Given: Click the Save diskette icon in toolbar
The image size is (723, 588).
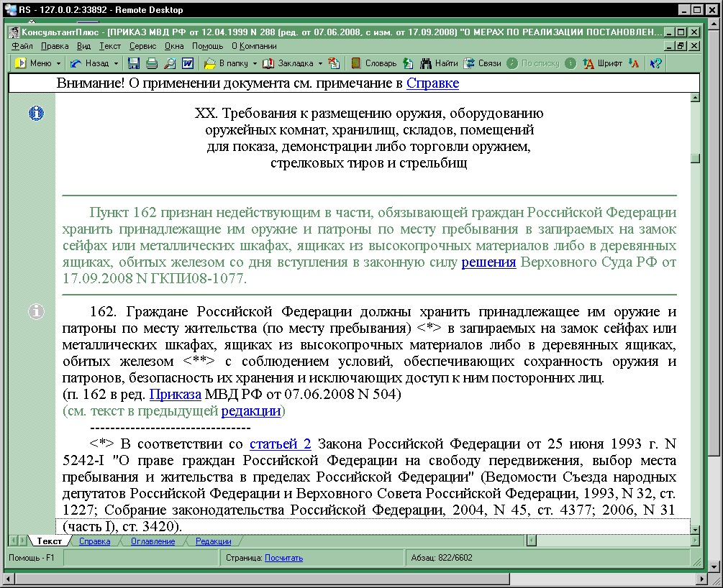Looking at the screenshot, I should tap(134, 63).
